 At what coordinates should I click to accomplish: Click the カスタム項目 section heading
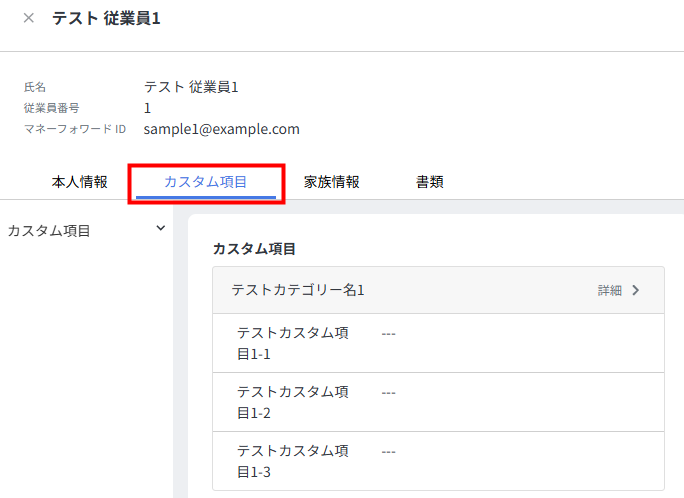click(254, 248)
